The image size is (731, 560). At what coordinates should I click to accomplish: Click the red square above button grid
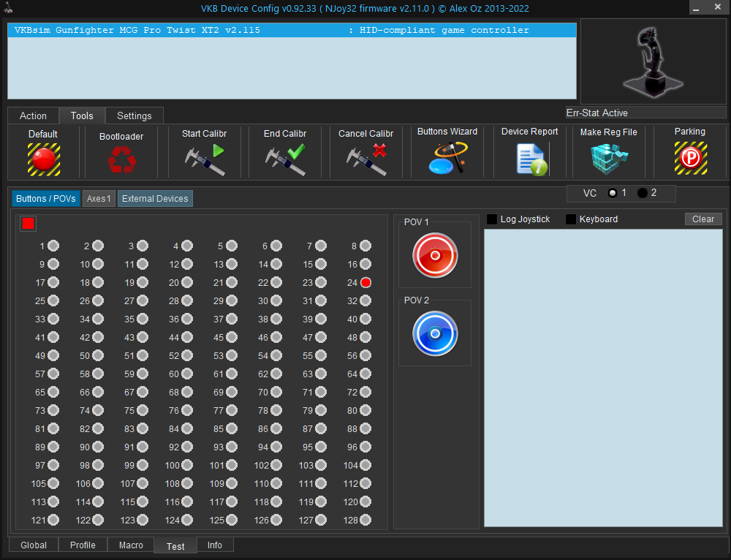click(28, 224)
